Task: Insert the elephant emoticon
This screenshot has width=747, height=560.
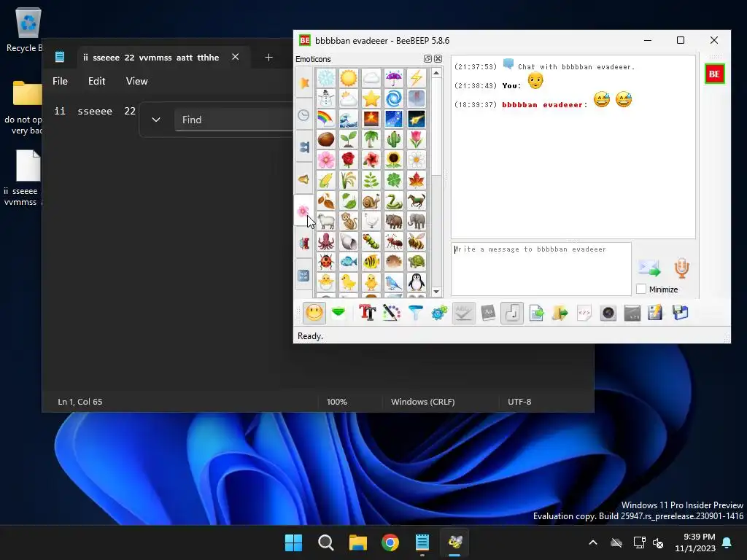Action: pos(417,222)
